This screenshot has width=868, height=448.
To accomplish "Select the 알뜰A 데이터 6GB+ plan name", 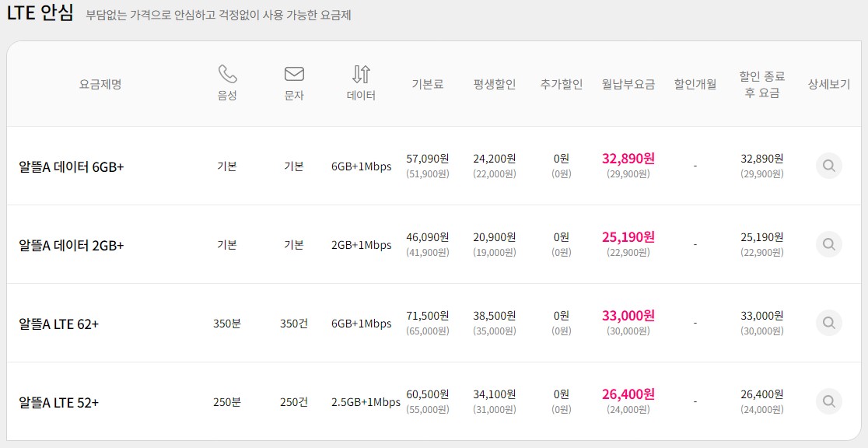I will point(72,166).
